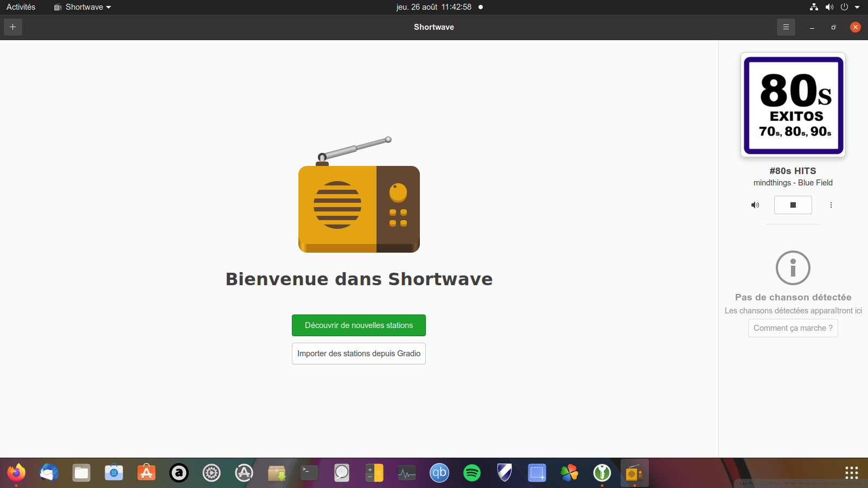The width and height of the screenshot is (868, 488).
Task: Open Spotify from the dock
Action: pos(472,473)
